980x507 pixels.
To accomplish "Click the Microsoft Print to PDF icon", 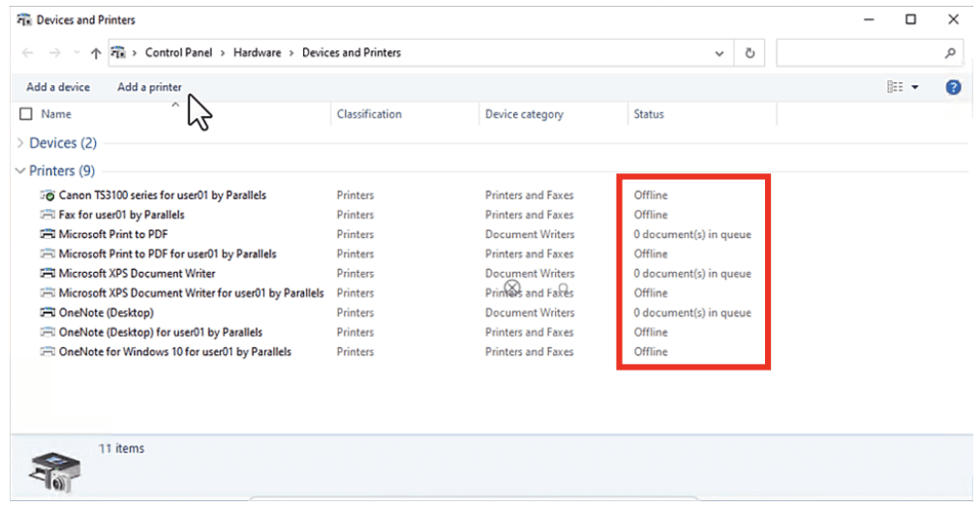I will (x=47, y=234).
